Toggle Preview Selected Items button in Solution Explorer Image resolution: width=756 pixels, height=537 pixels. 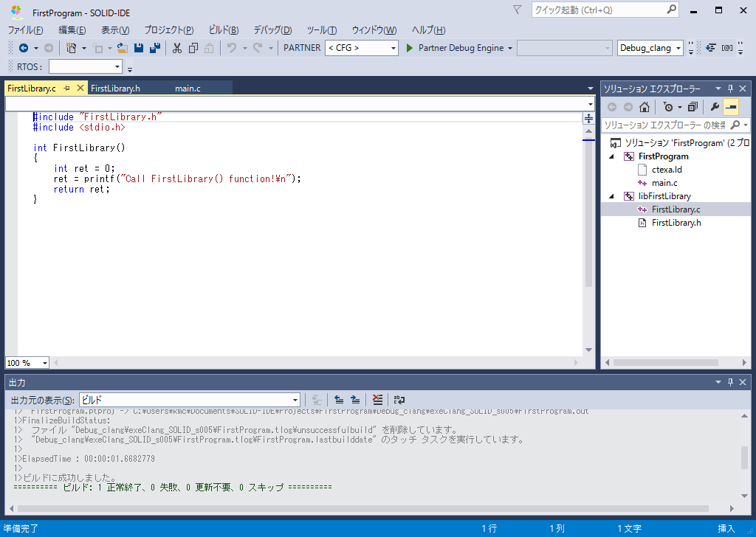point(731,107)
